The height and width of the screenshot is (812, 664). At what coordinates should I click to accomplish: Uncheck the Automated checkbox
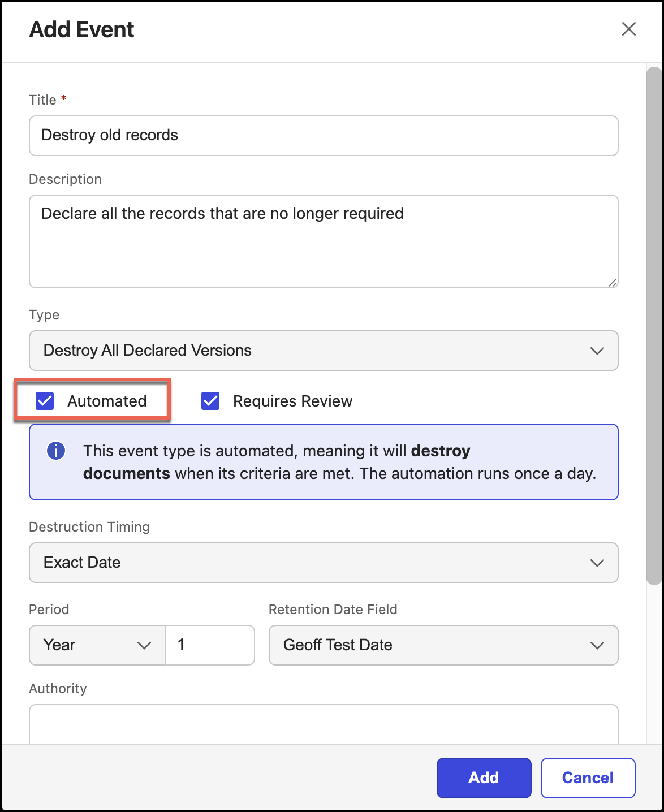pos(45,401)
